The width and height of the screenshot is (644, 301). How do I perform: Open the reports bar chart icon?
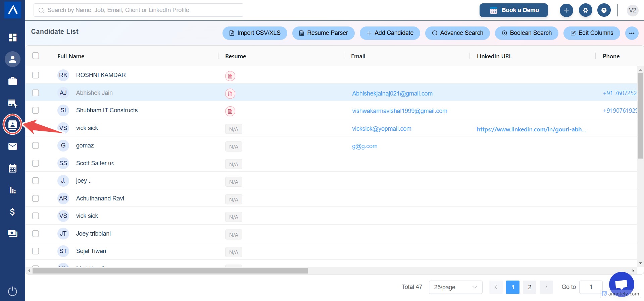click(x=12, y=190)
